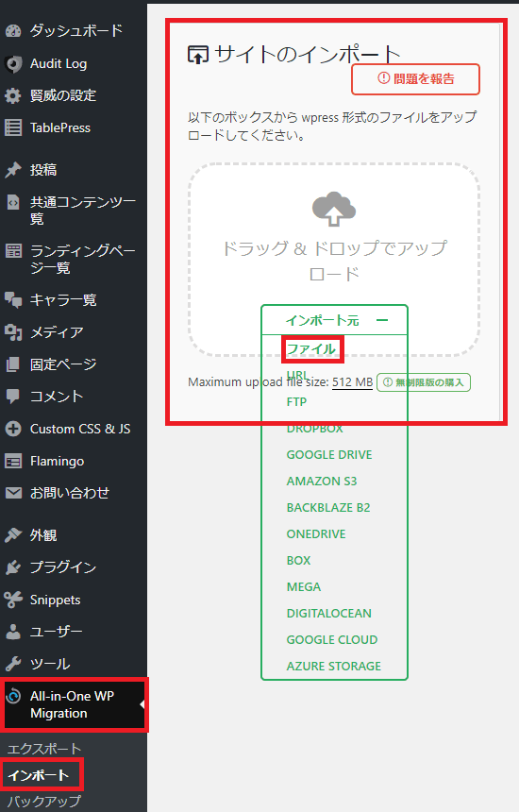Click the Audit Log shield icon
This screenshot has height=812, width=519.
[13, 63]
